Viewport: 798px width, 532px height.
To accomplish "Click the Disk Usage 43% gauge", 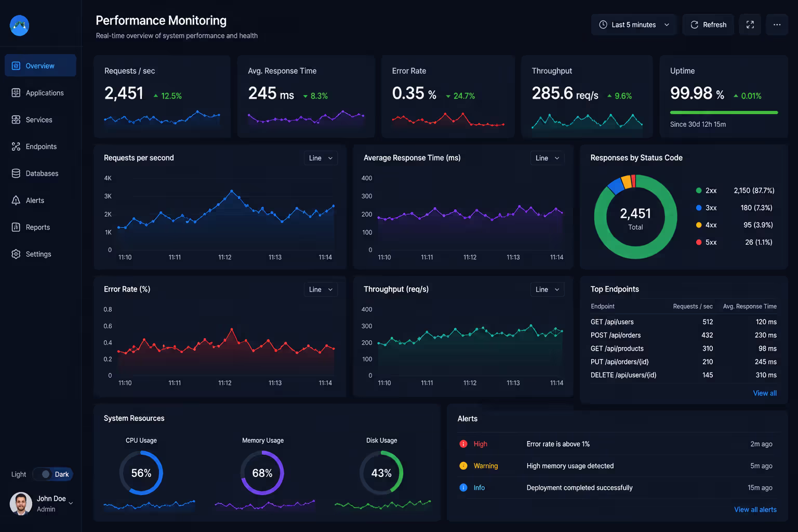I will (381, 473).
